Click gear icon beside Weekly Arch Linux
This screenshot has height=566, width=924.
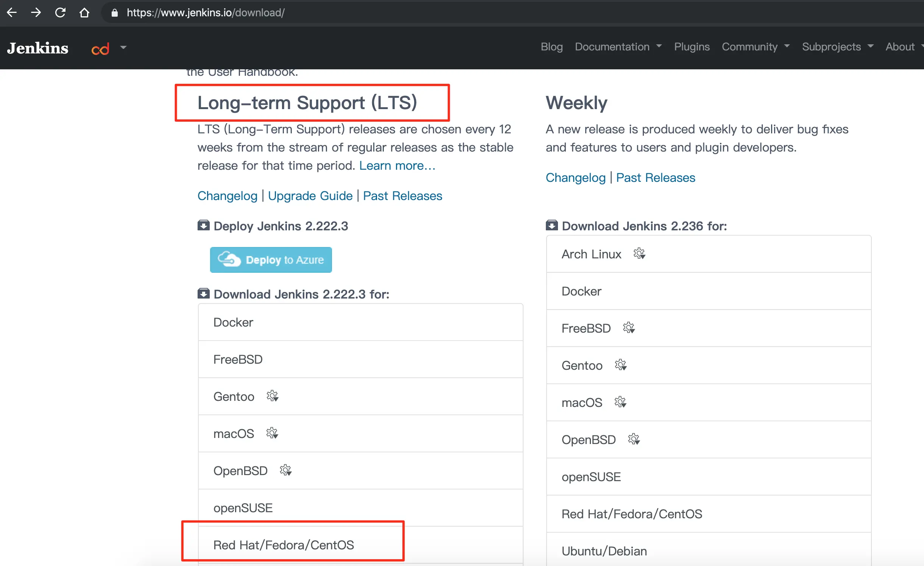click(639, 253)
